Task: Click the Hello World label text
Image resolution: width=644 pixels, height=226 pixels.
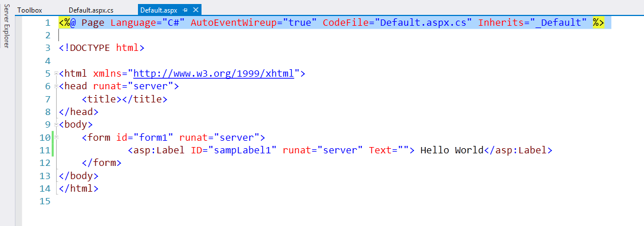Action: 452,150
